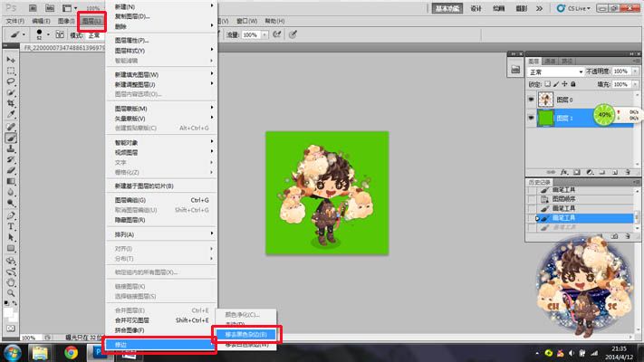644x362 pixels.
Task: Click the 图层 1 green thumbnail
Action: [x=546, y=119]
